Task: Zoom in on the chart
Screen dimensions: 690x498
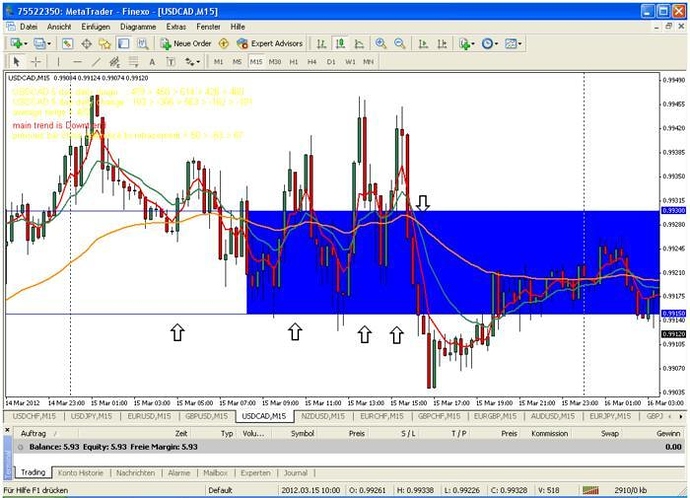Action: point(381,44)
